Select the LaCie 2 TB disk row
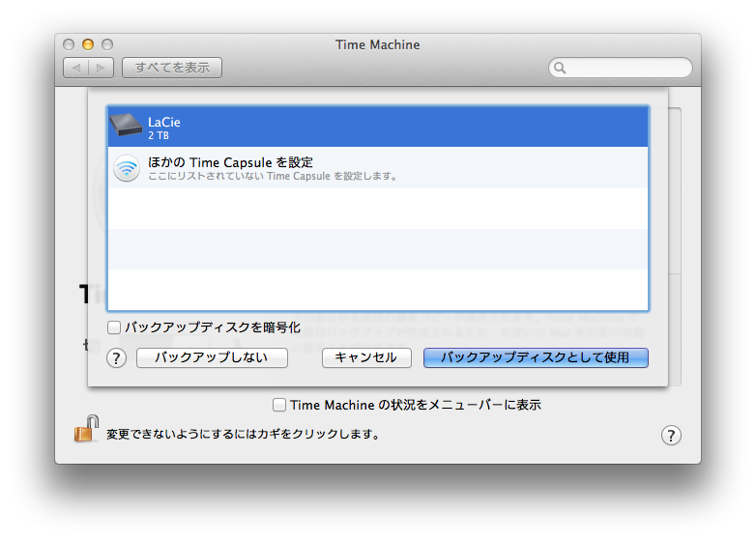This screenshot has height=540, width=756. coord(378,128)
